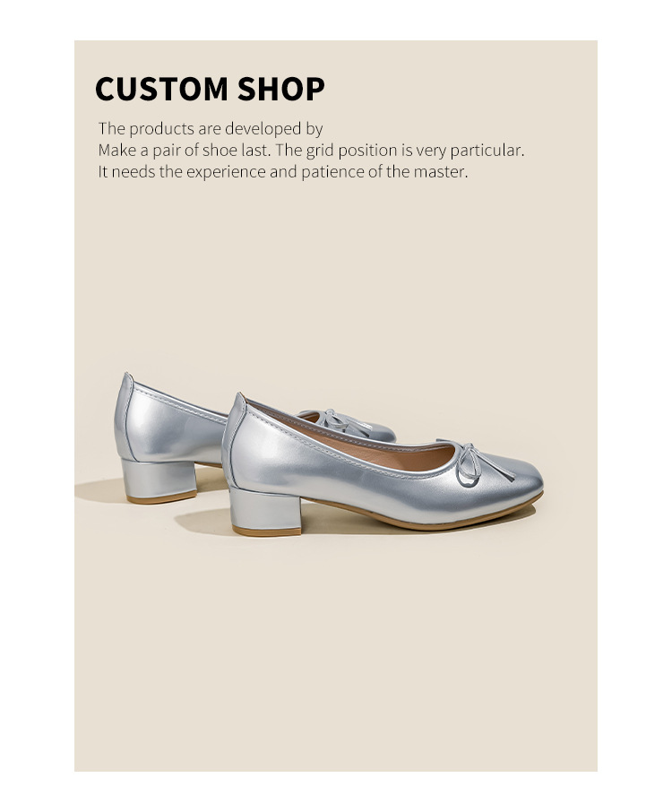This screenshot has height=795, width=672.
Task: Select the line "The products are developed by"
Action: coord(211,129)
